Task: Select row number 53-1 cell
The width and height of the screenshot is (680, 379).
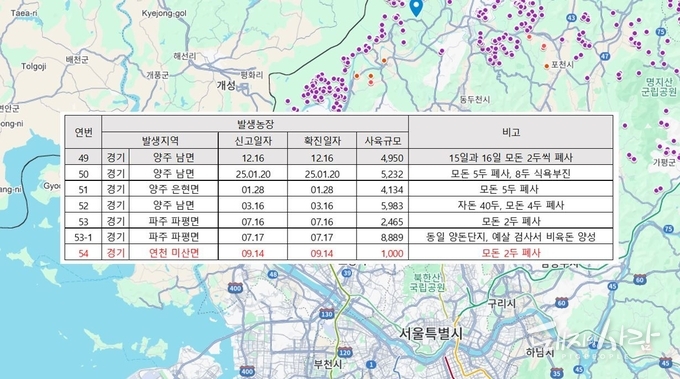Action: (x=83, y=237)
